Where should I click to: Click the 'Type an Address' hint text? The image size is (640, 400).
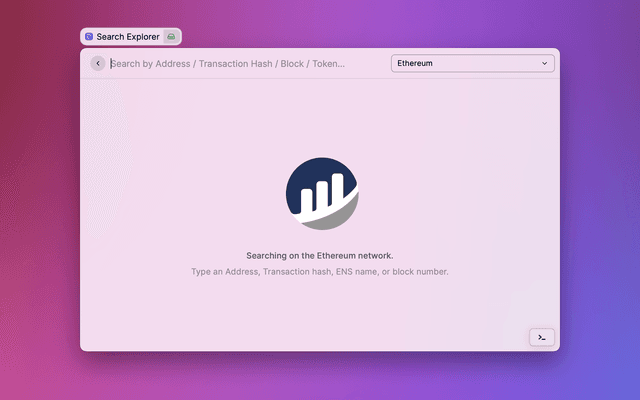[x=224, y=272]
